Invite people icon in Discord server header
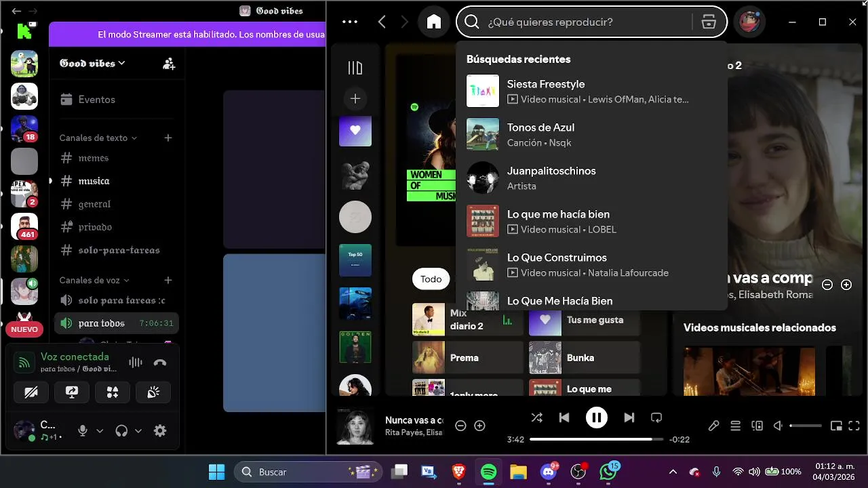The height and width of the screenshot is (488, 868). [x=169, y=64]
